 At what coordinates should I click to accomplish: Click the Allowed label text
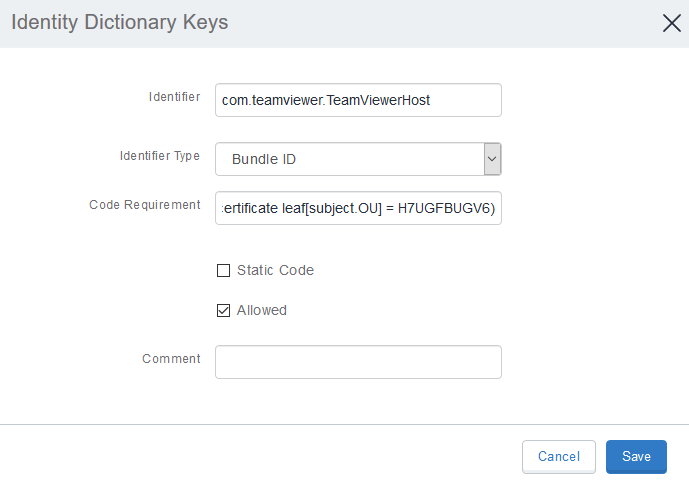point(262,311)
